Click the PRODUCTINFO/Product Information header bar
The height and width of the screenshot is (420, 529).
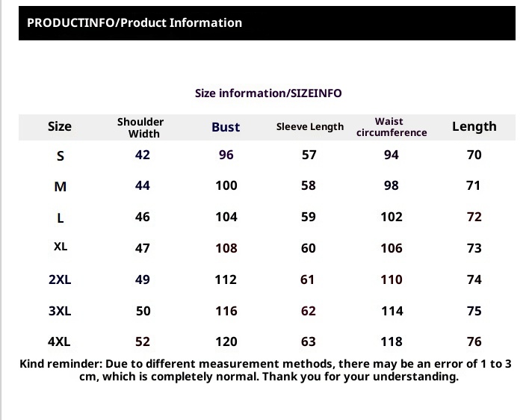tap(267, 22)
